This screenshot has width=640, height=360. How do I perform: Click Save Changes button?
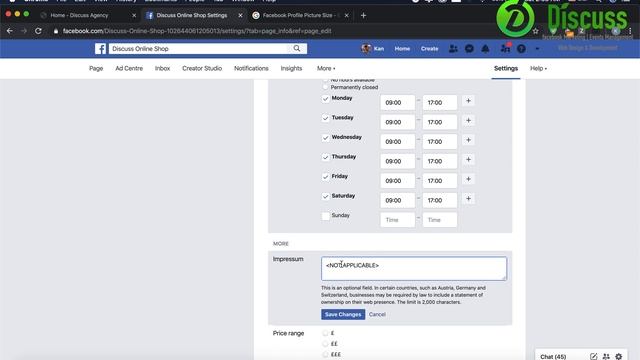[343, 314]
